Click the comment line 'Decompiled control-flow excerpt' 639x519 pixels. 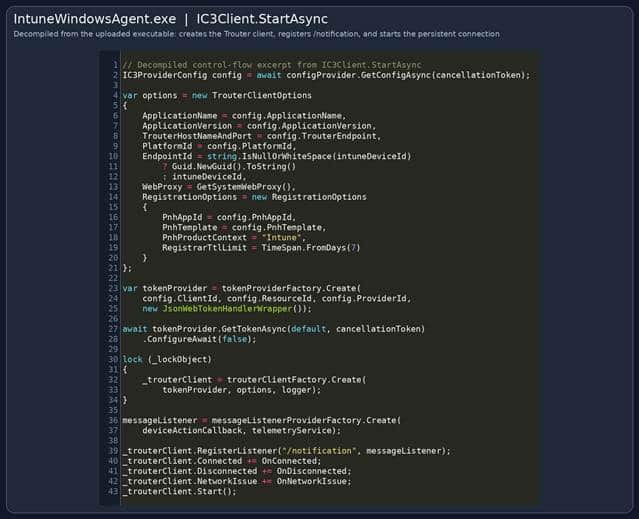pyautogui.click(x=272, y=65)
